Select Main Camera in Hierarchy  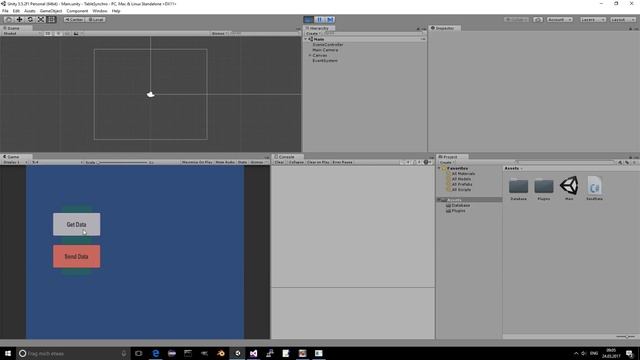(x=325, y=50)
